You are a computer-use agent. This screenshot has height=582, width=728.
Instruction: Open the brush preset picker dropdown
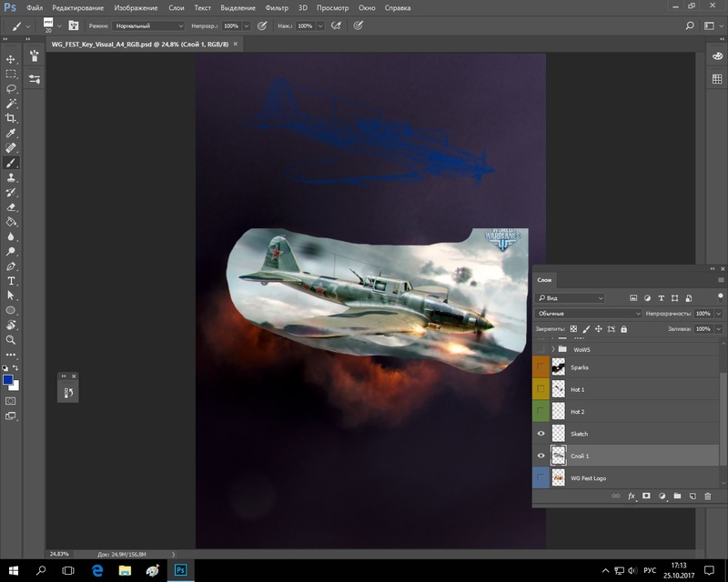click(59, 26)
